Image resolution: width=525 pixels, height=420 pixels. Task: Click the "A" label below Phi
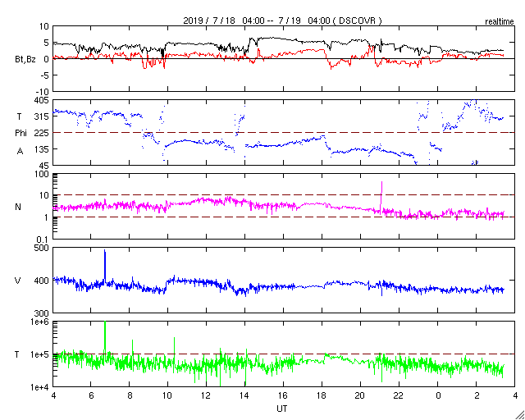click(20, 152)
